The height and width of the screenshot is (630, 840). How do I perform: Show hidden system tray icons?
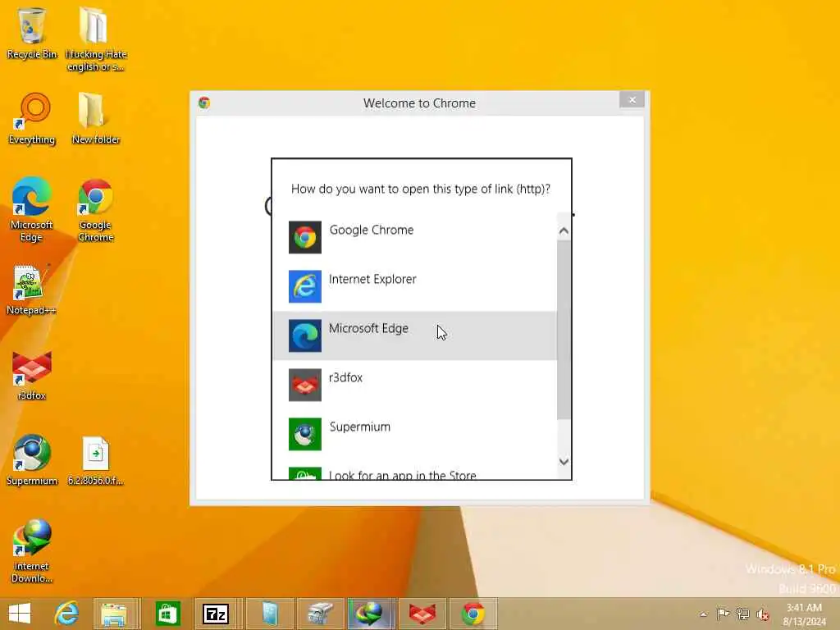(703, 614)
